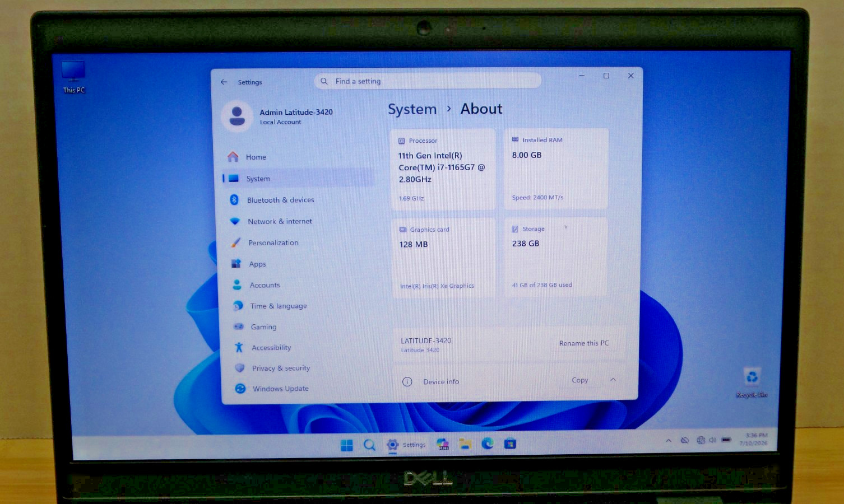The image size is (844, 504).
Task: Click the search magnifier icon in Settings
Action: coord(324,81)
